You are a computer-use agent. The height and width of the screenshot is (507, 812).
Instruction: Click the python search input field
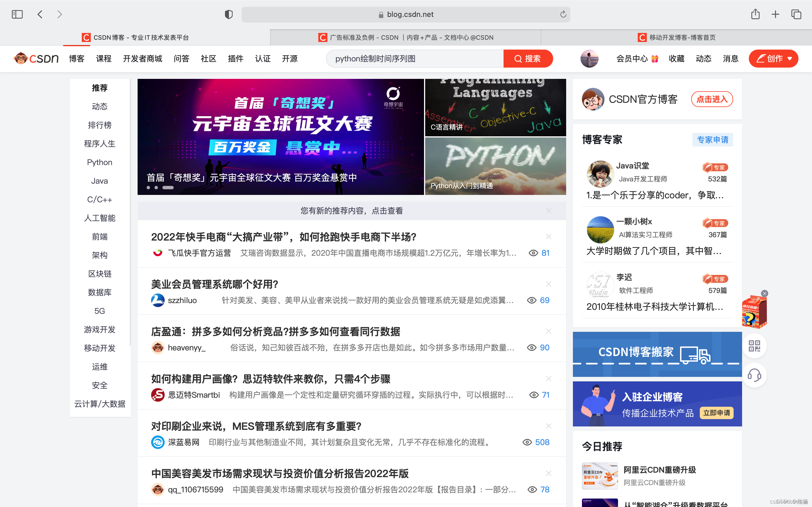click(414, 59)
